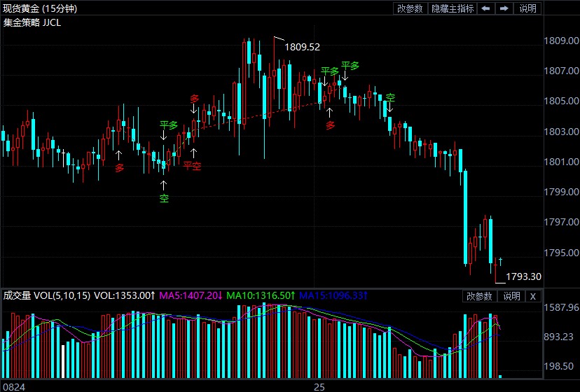
Task: Click the left arrow navigation button
Action: click(x=486, y=8)
